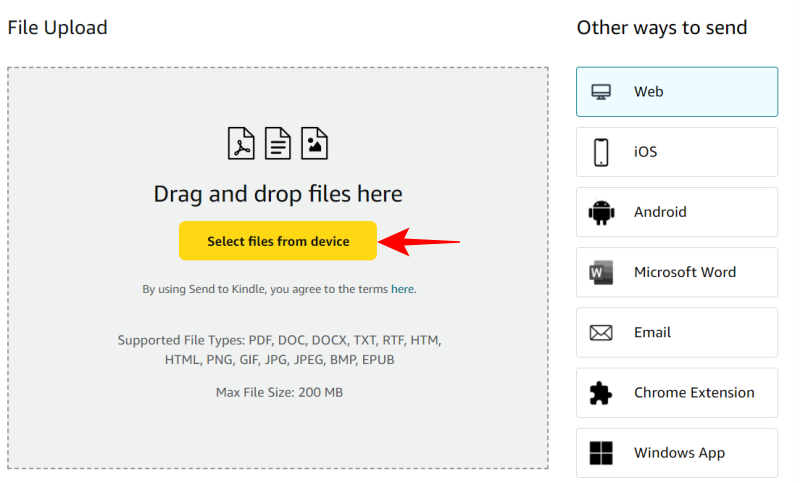The width and height of the screenshot is (800, 483).
Task: Click the 'File Upload' heading
Action: pyautogui.click(x=57, y=28)
